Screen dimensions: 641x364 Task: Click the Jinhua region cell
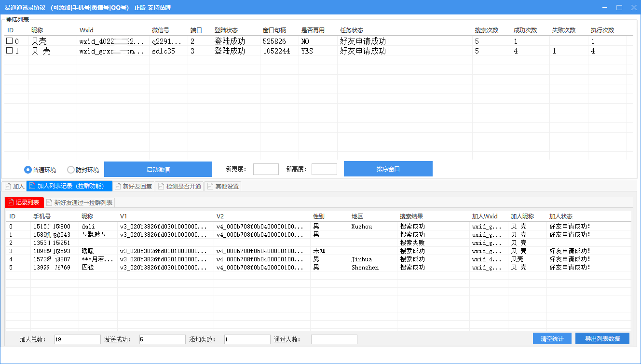point(362,259)
